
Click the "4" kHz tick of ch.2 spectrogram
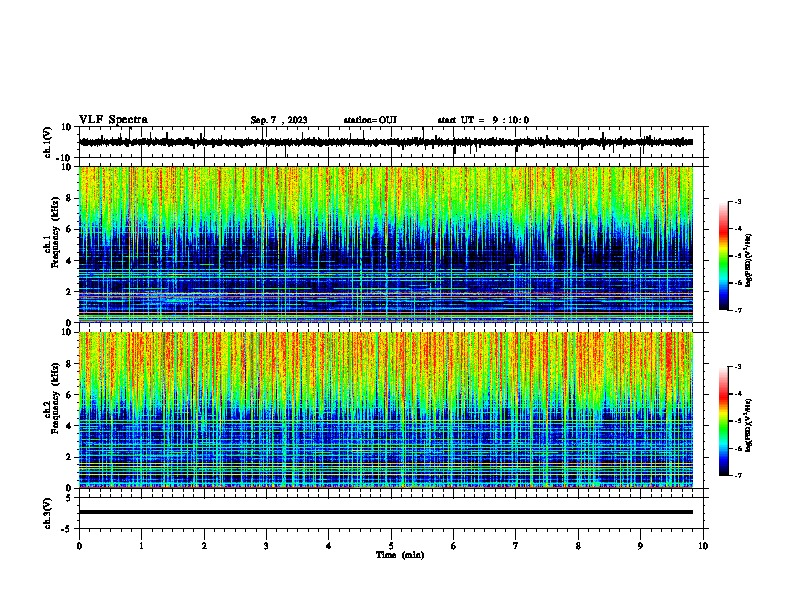click(x=69, y=426)
